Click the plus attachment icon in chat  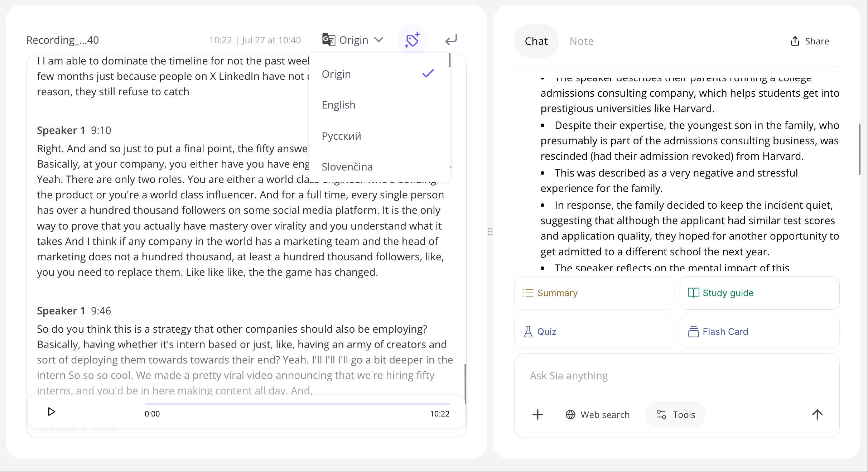pyautogui.click(x=537, y=414)
